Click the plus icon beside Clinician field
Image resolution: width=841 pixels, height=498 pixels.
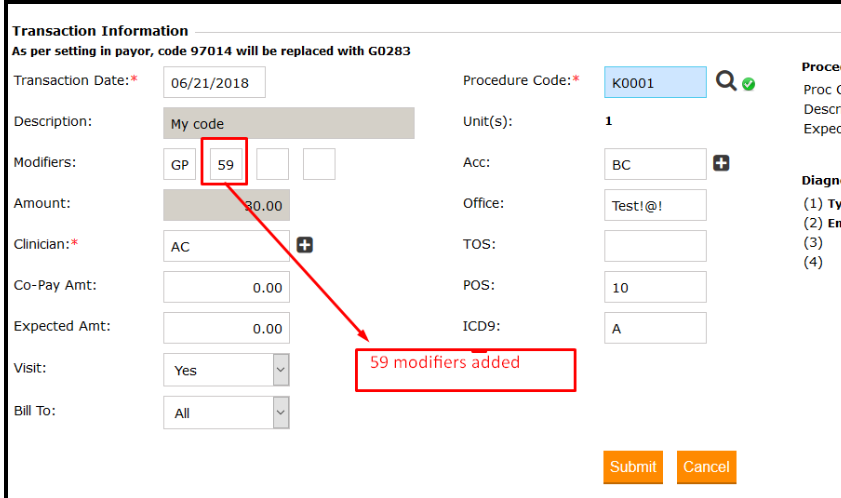pos(306,244)
